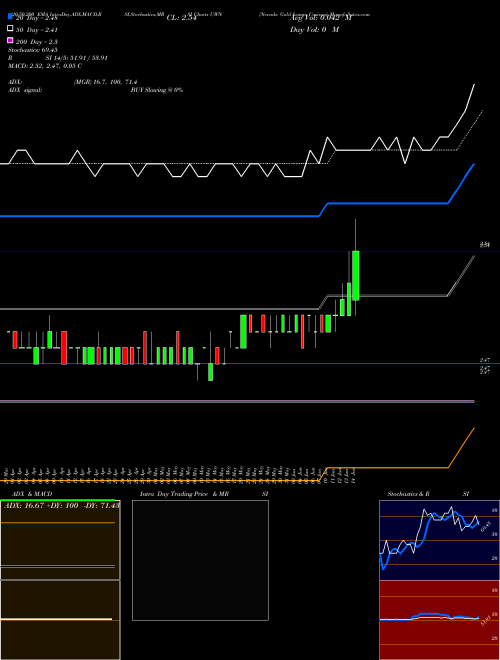
Task: Open the 'ADX & MACD' panel title
Action: (32, 494)
